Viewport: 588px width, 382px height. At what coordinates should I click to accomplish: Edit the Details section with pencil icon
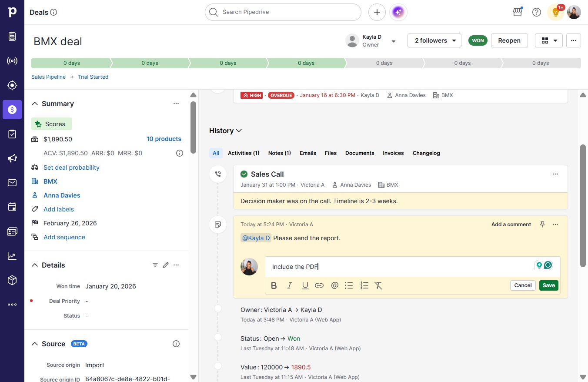coord(166,265)
